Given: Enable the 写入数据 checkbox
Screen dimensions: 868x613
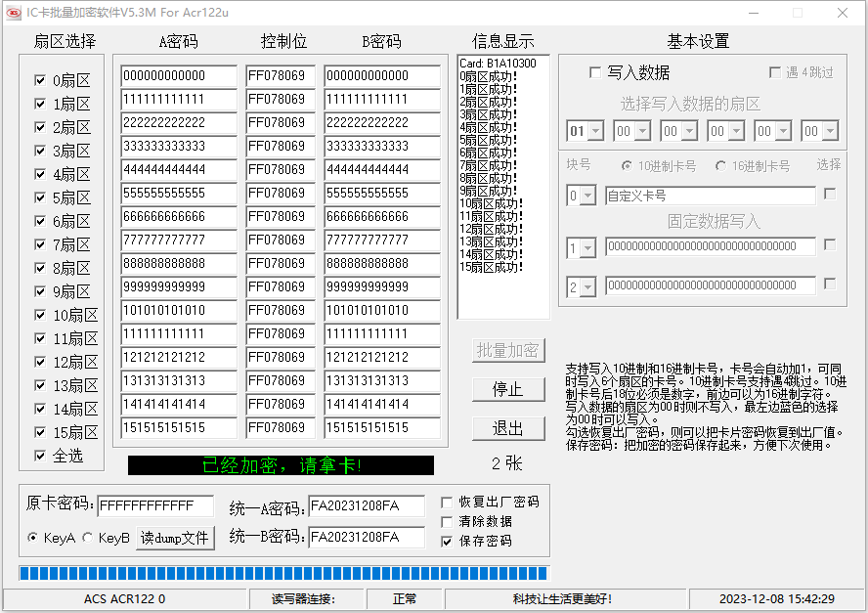Looking at the screenshot, I should click(x=595, y=72).
